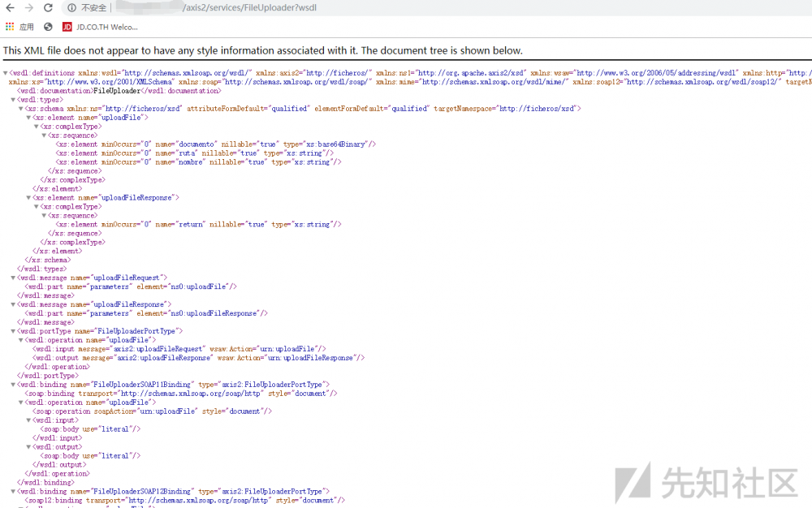Viewport: 812px width, 508px height.
Task: Click the soap:binding transport line
Action: 181,394
